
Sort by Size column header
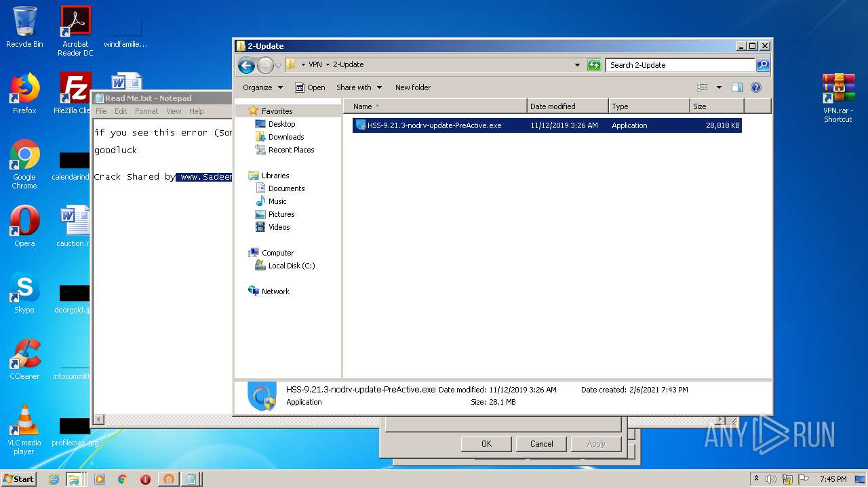[x=717, y=106]
